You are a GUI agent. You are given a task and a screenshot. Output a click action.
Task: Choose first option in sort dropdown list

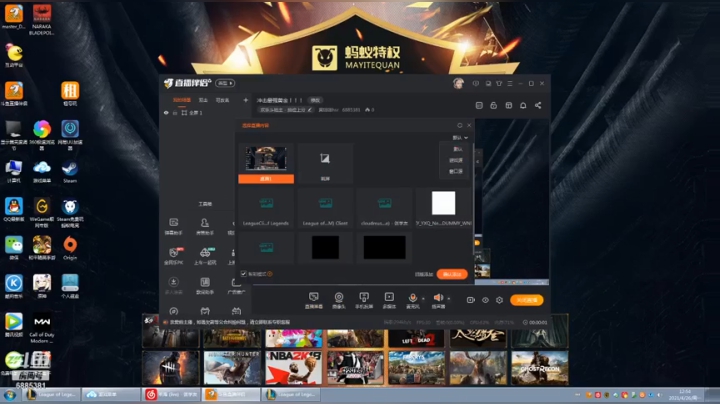pyautogui.click(x=457, y=149)
